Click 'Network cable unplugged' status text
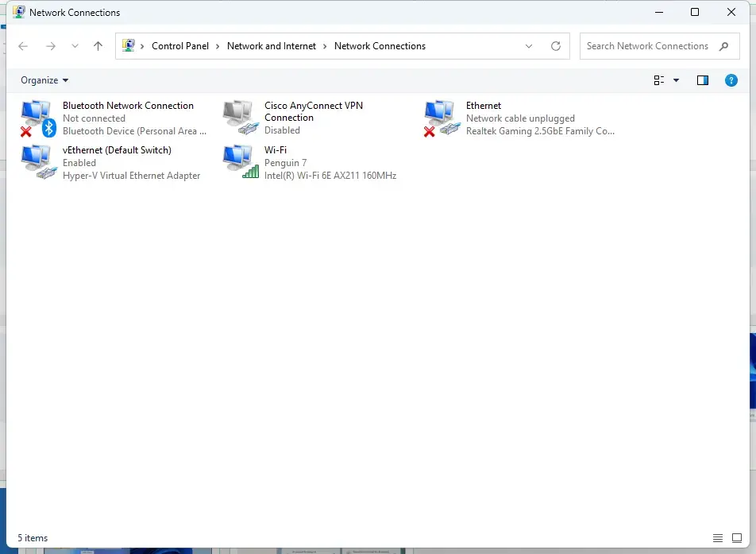The height and width of the screenshot is (554, 756). coord(520,118)
